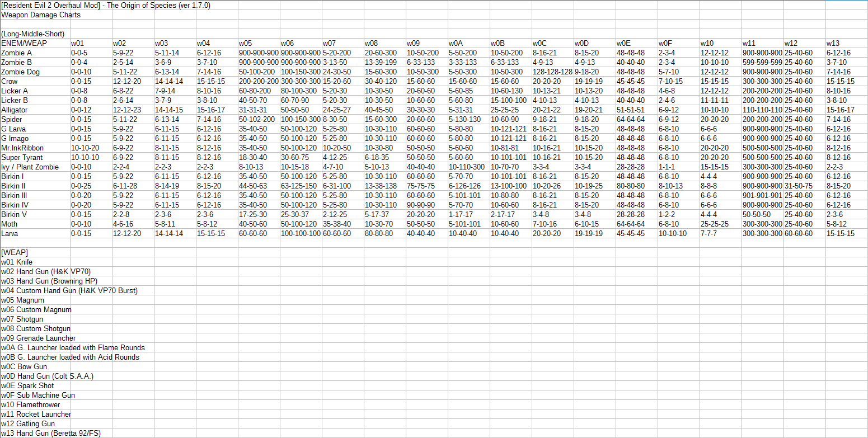The height and width of the screenshot is (438, 868).
Task: Click the 'w11 Rocket Launcher' legend cell
Action: [36, 414]
